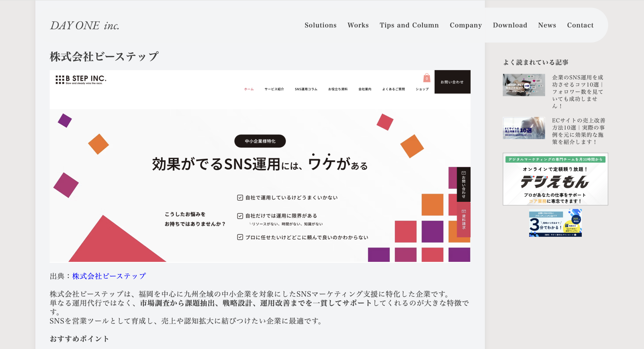Viewport: 644px width, 349px height.
Task: Click the DAY ONE inc. logo
Action: click(x=85, y=25)
